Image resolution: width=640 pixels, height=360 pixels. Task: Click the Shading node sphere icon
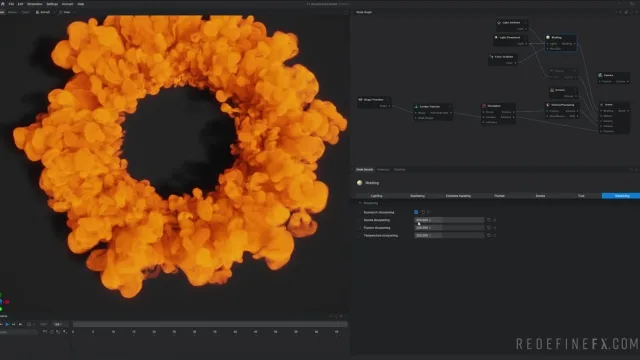coord(548,37)
